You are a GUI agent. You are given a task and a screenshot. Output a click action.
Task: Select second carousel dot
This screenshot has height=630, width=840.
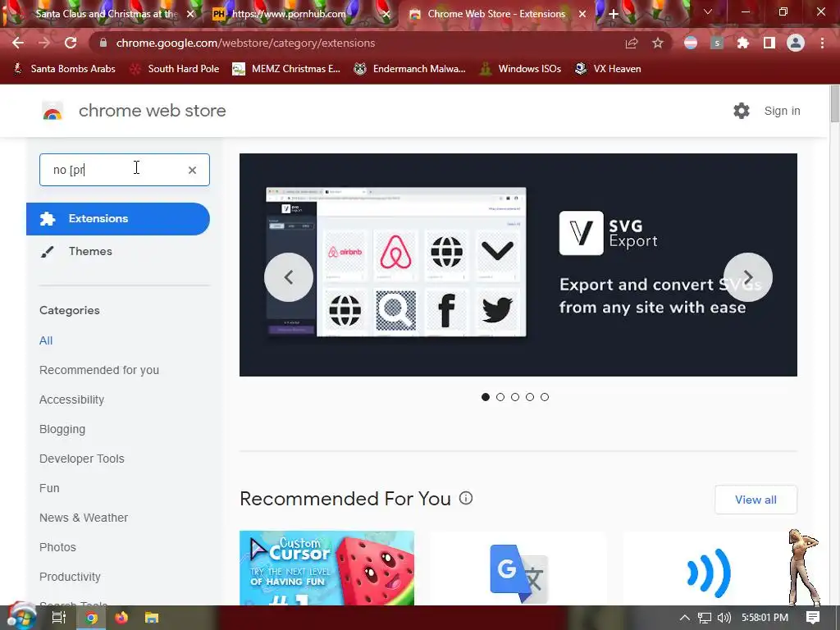[500, 397]
